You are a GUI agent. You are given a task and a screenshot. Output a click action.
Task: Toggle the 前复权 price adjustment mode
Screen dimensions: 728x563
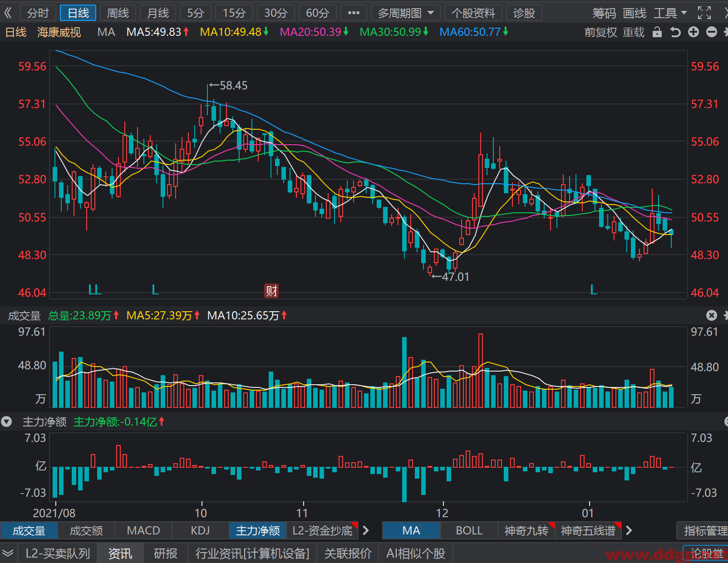point(601,32)
